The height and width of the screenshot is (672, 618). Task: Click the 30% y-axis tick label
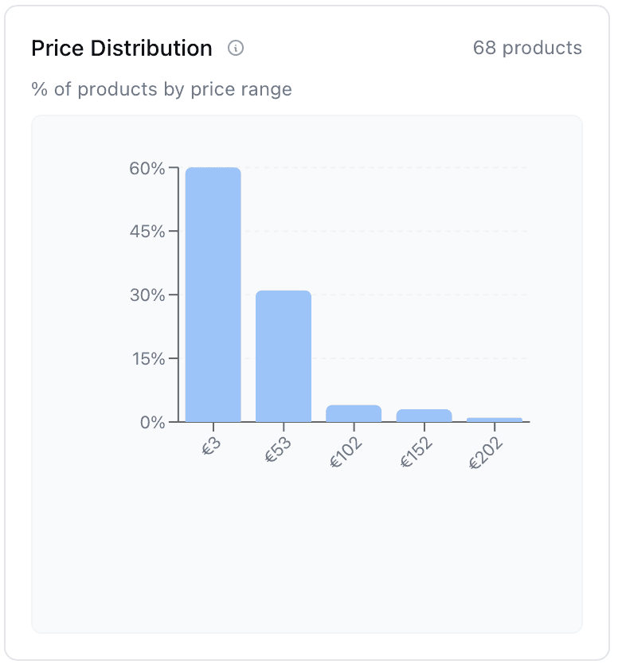point(147,295)
